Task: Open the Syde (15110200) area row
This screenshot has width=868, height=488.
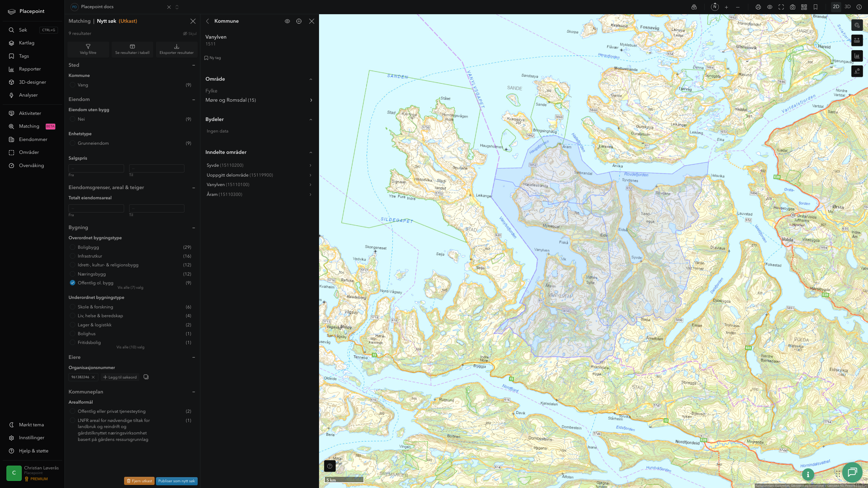Action: pyautogui.click(x=259, y=165)
